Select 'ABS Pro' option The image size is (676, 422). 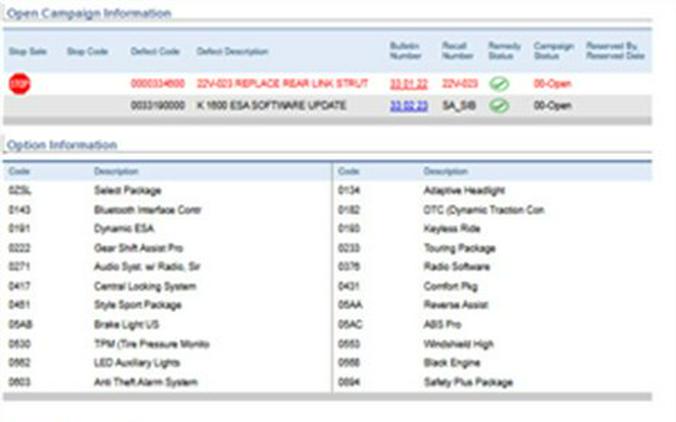442,325
